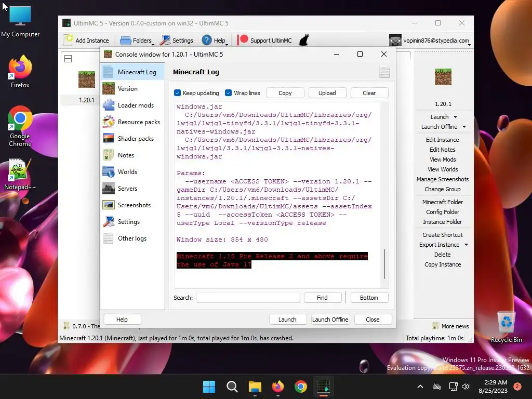Viewport: 532px width, 399px height.
Task: Click the Servers icon in sidebar
Action: tap(108, 188)
